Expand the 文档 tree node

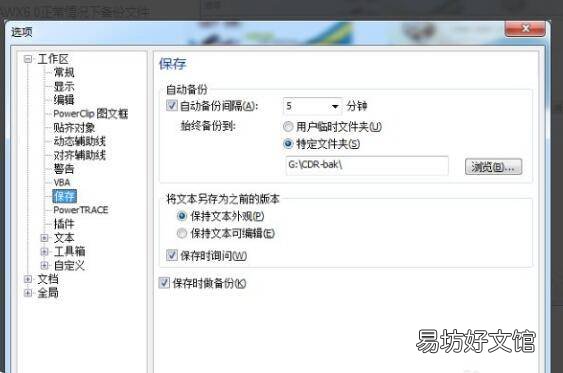pos(28,279)
